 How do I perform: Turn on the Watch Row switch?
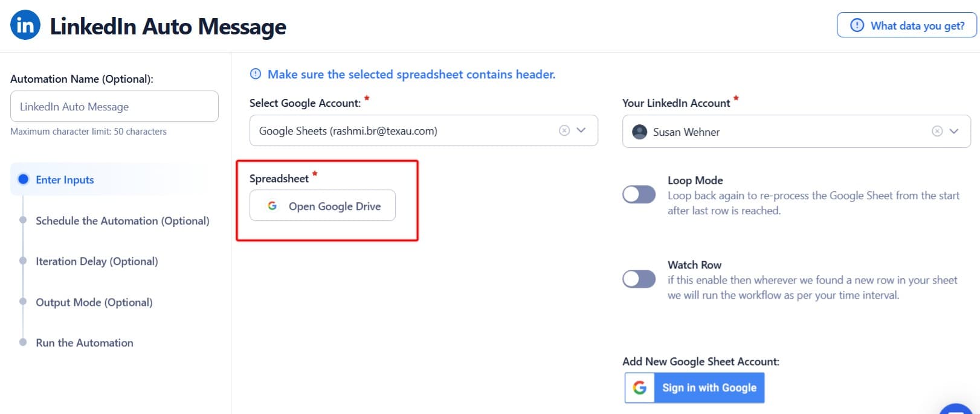[x=639, y=279]
